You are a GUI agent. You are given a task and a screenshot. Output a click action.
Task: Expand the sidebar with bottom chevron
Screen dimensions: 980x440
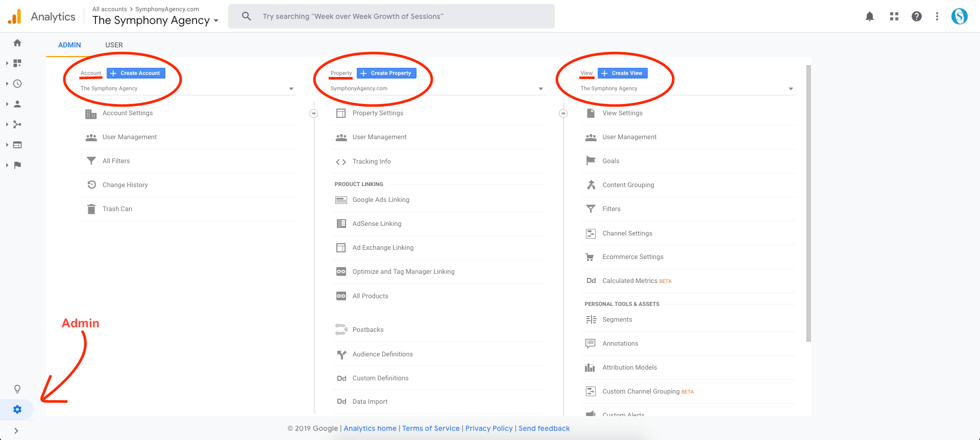pyautogui.click(x=16, y=431)
